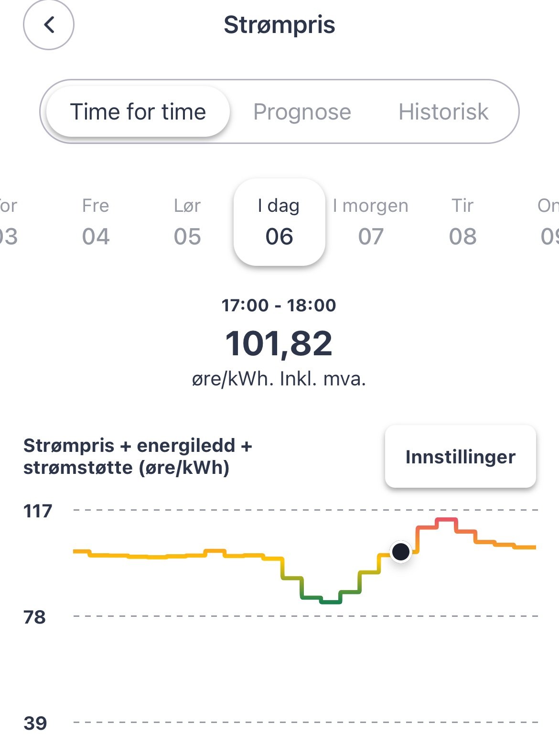Select the partially visible 03 date

tap(9, 221)
